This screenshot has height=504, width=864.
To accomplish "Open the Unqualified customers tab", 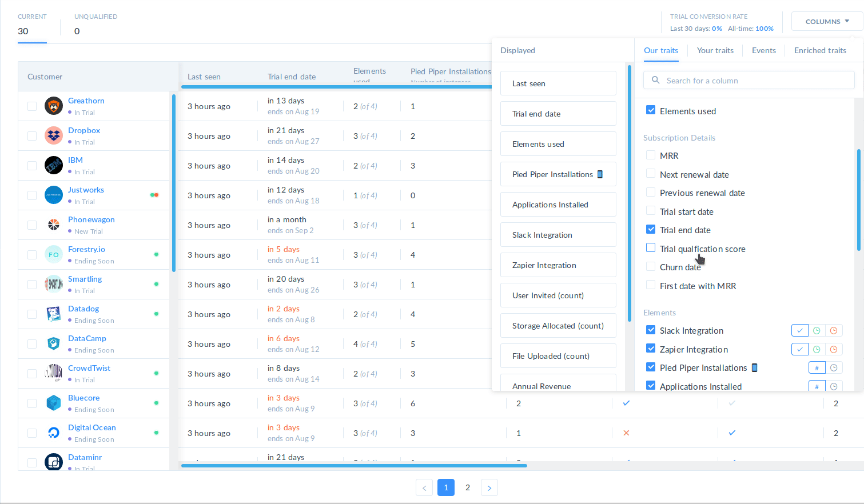I will point(95,25).
